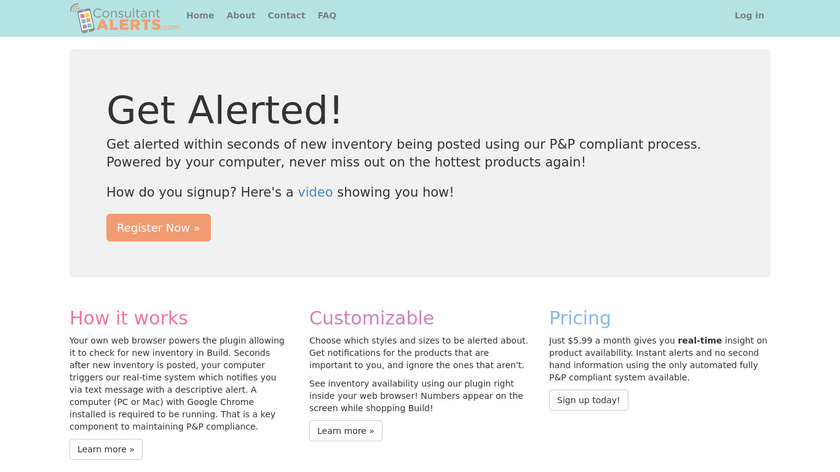Click Learn more under Customizable
The width and height of the screenshot is (840, 472).
point(346,431)
